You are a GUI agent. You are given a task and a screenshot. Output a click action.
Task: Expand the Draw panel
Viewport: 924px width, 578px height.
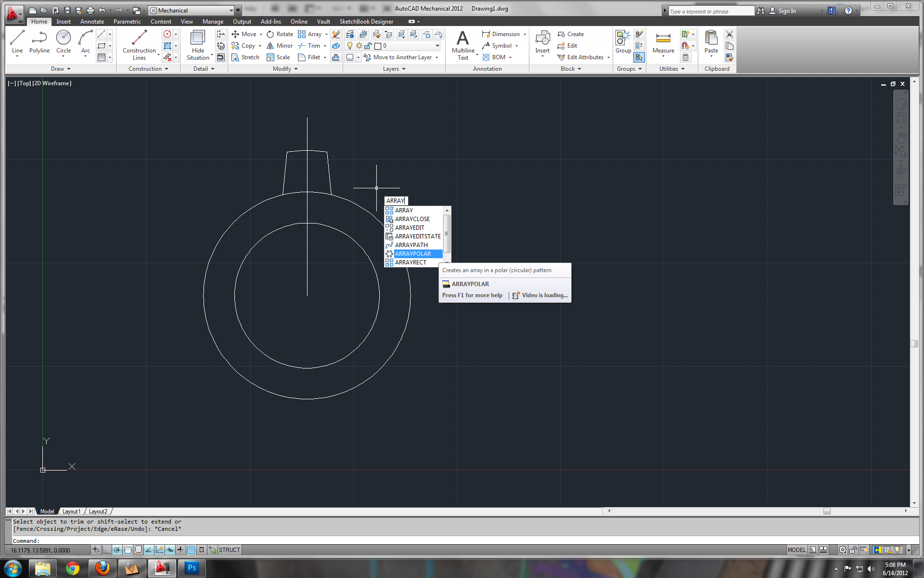point(61,69)
